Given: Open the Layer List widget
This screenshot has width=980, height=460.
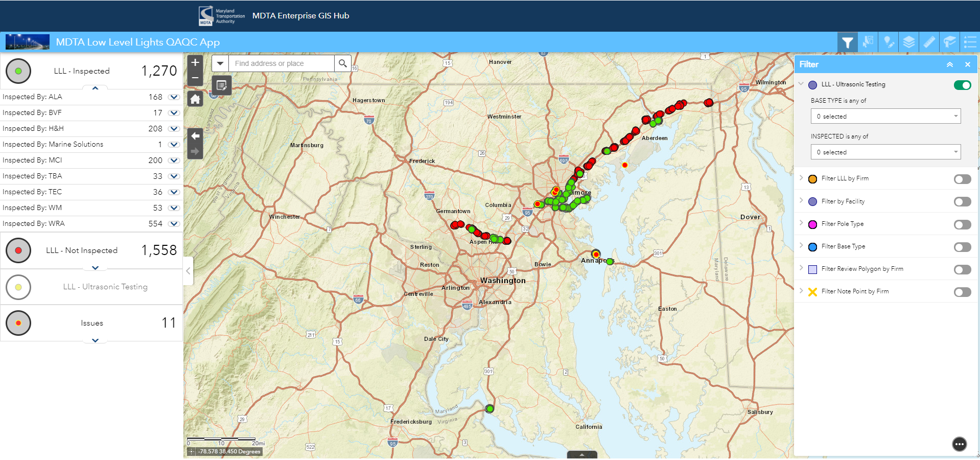Looking at the screenshot, I should (908, 42).
